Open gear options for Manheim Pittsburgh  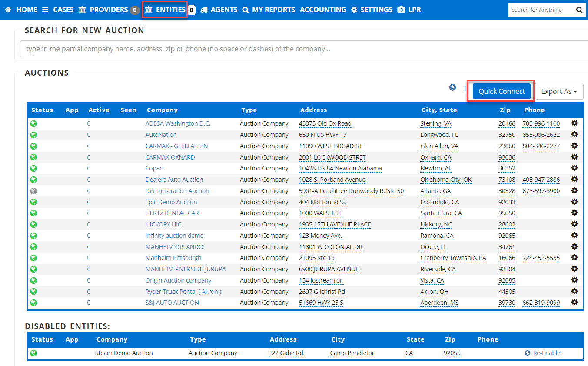pos(574,258)
